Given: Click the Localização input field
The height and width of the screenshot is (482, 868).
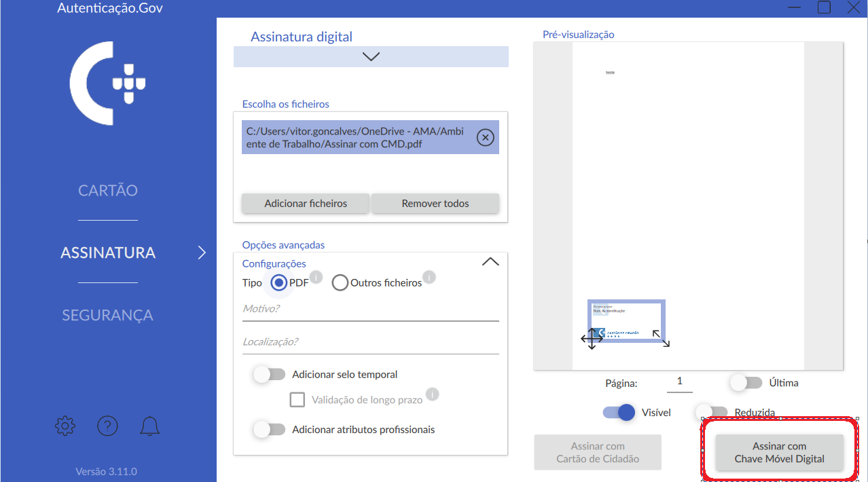Looking at the screenshot, I should click(x=371, y=342).
